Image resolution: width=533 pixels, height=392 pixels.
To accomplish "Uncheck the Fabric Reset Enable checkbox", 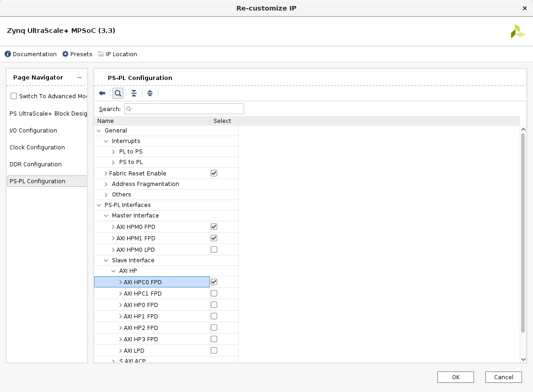I will [214, 173].
